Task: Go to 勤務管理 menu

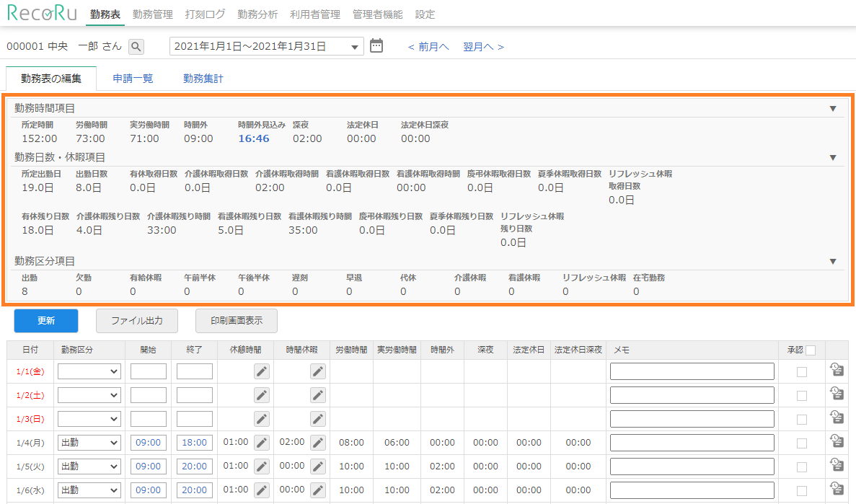Action: [153, 14]
